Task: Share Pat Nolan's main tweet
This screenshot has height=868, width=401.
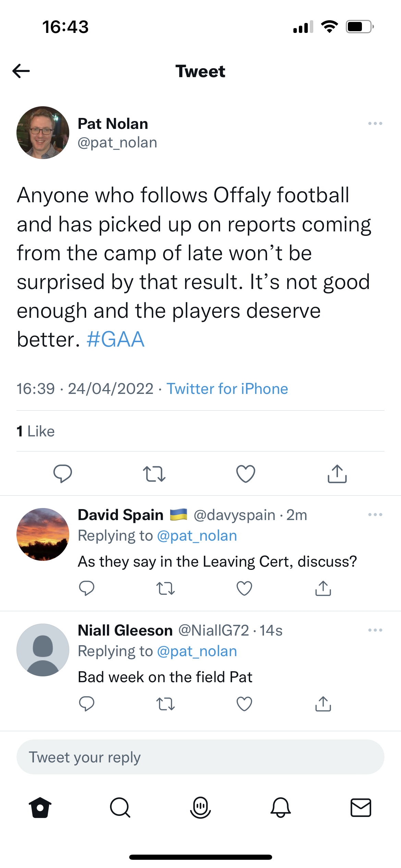Action: point(337,474)
